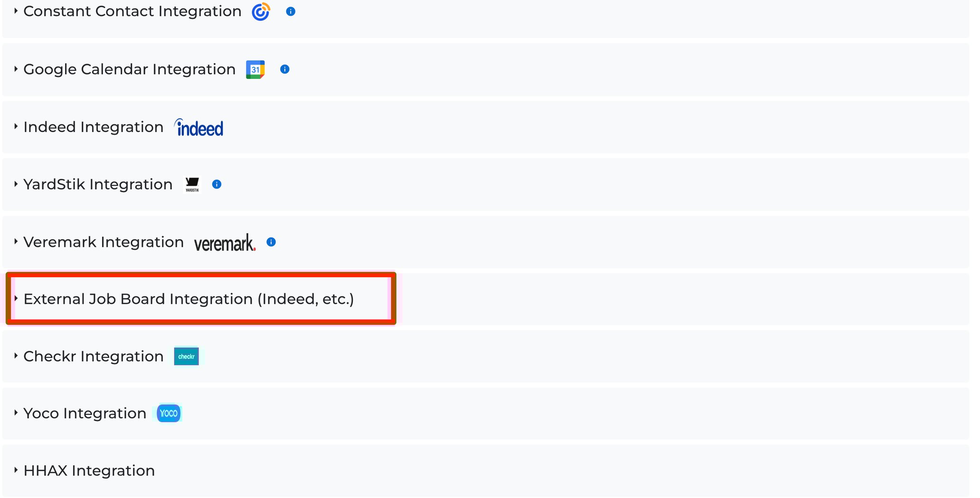Click the YardStik logo icon

(192, 185)
